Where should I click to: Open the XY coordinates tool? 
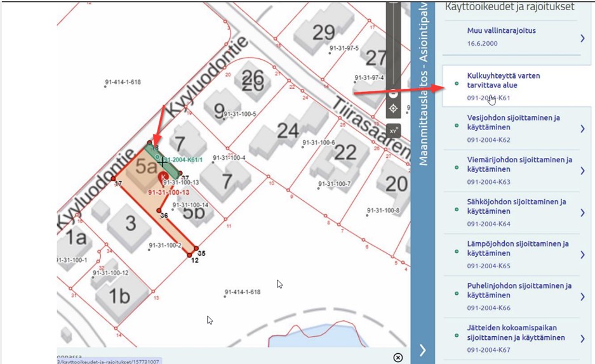393,131
